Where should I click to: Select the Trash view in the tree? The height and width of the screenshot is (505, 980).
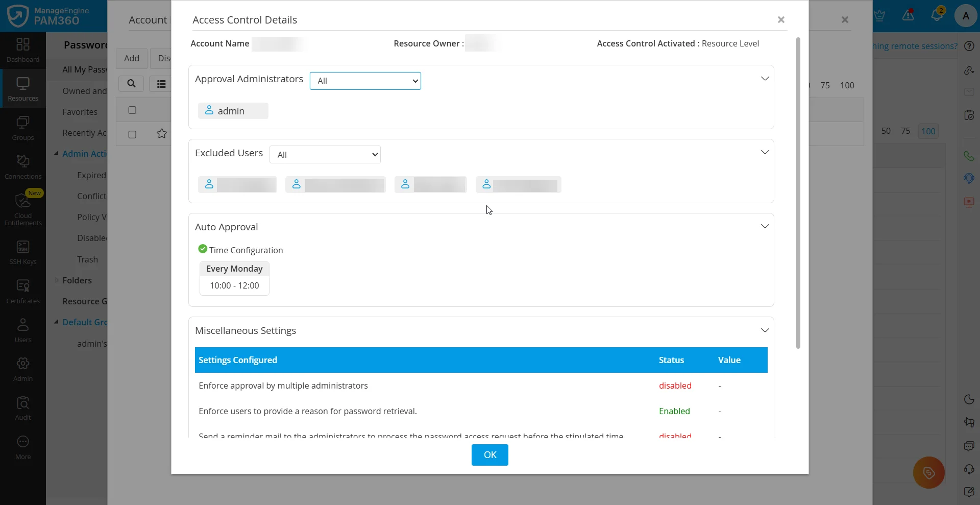click(x=87, y=259)
